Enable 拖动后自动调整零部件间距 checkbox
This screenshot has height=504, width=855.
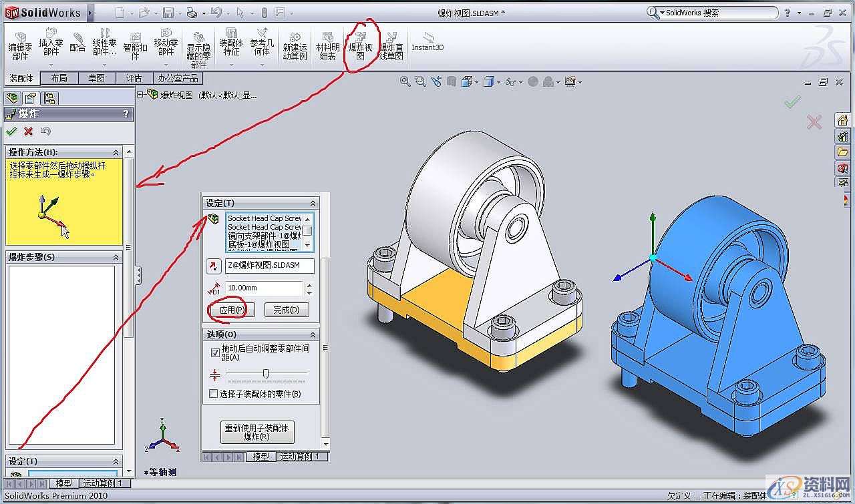coord(215,354)
